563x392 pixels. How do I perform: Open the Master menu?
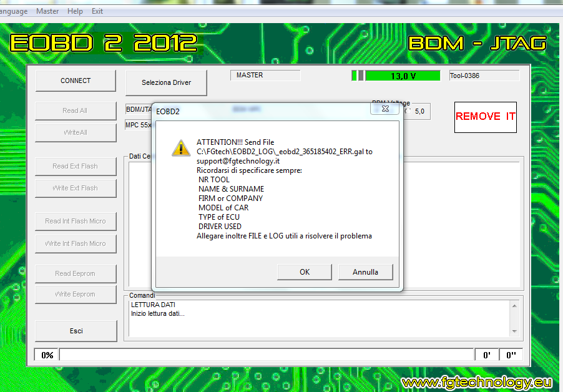(47, 11)
